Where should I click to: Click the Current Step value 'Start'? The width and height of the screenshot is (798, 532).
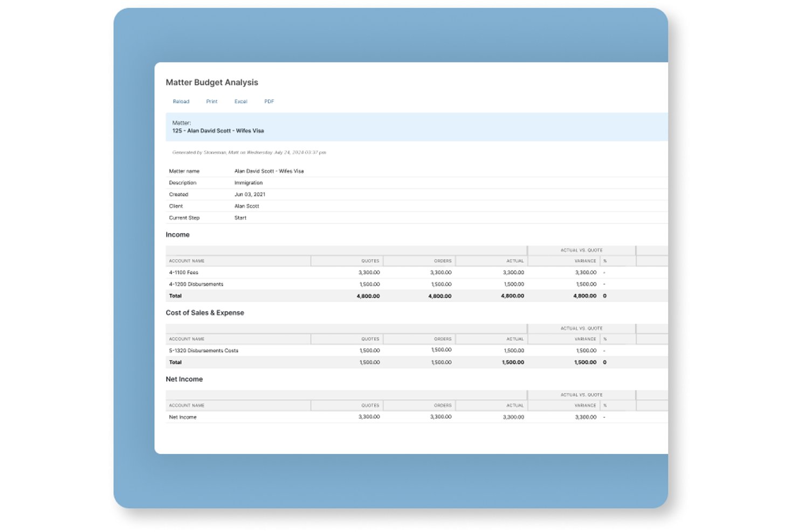coord(240,218)
